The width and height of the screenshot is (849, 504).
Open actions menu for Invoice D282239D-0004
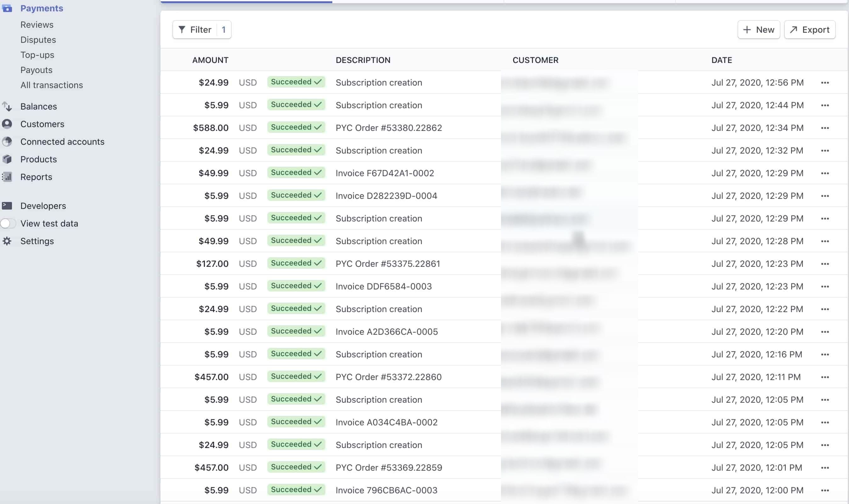tap(825, 196)
